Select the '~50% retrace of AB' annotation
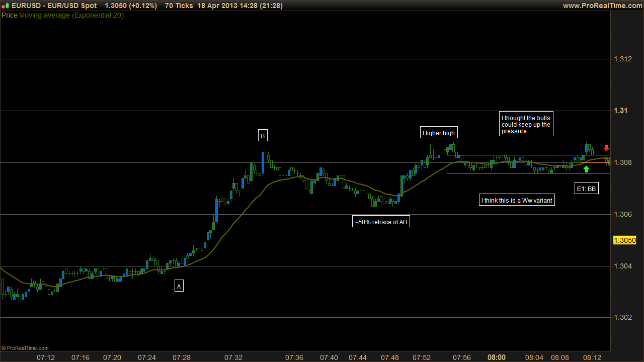The image size is (644, 362). [381, 222]
